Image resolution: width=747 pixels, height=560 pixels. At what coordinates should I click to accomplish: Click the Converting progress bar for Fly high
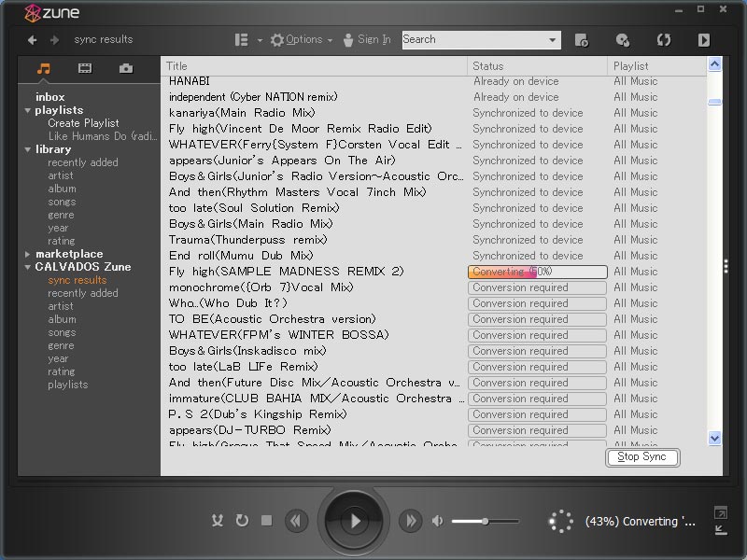point(538,272)
